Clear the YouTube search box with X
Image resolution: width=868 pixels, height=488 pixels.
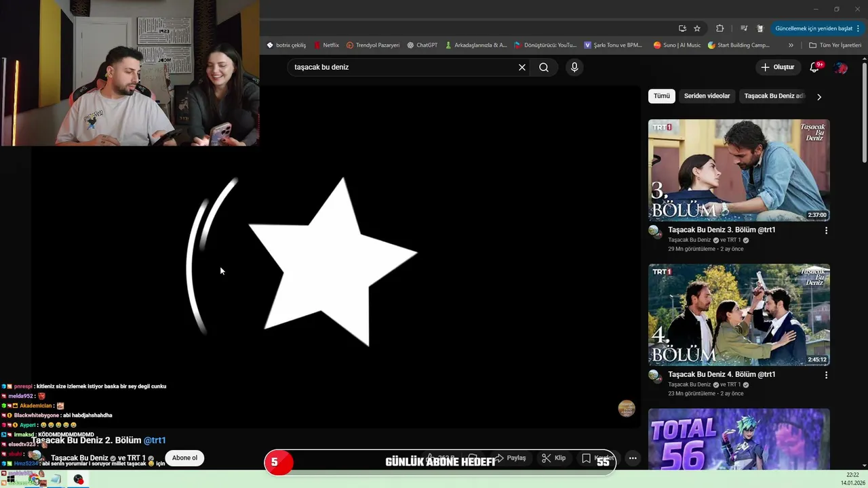click(x=522, y=67)
